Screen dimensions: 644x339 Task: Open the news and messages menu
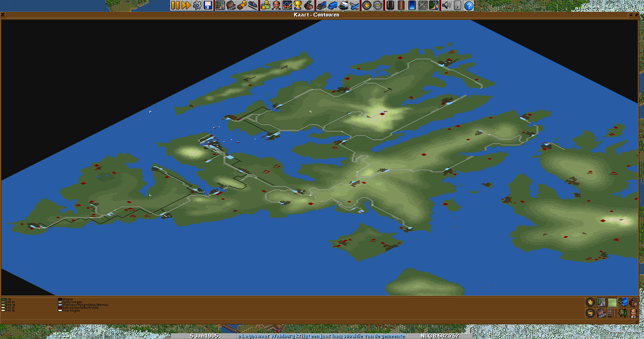tap(457, 5)
